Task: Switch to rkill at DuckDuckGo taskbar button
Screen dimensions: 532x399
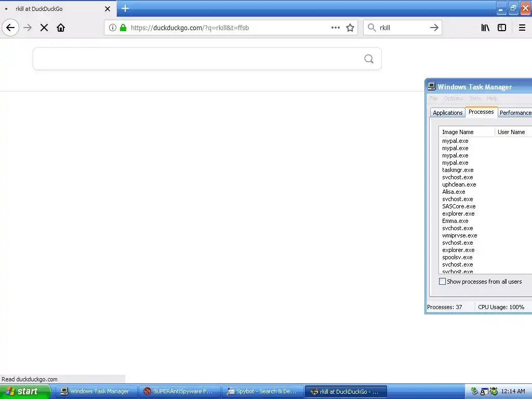Action: (345, 391)
